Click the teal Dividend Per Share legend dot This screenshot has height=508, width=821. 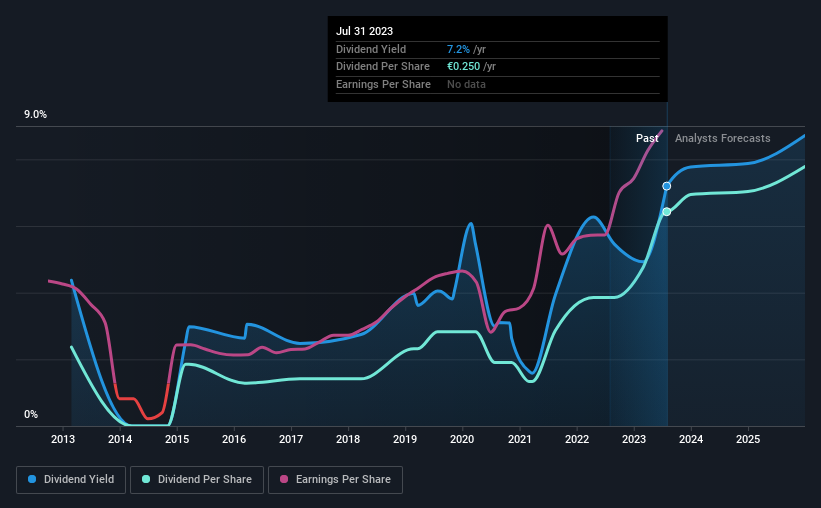tap(146, 479)
